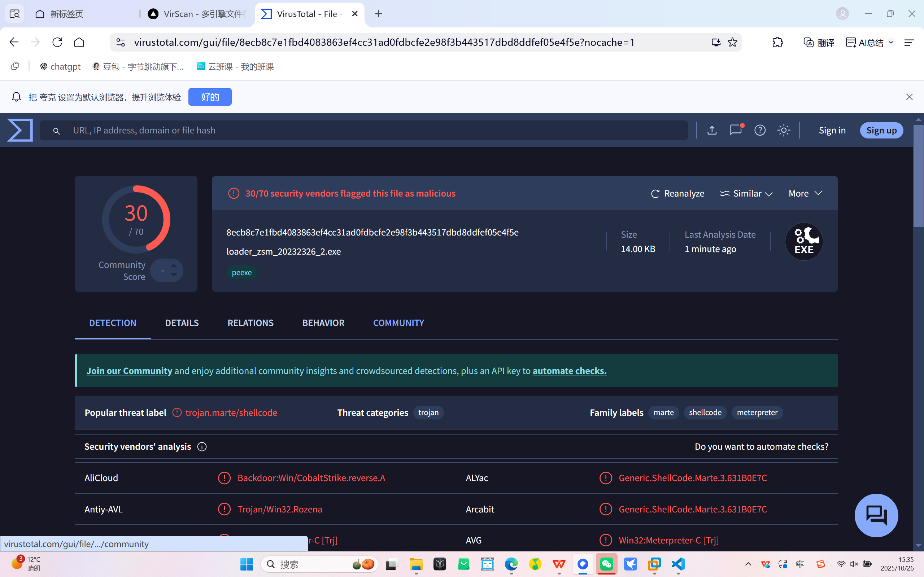
Task: Click the Join our Community link
Action: tap(129, 371)
